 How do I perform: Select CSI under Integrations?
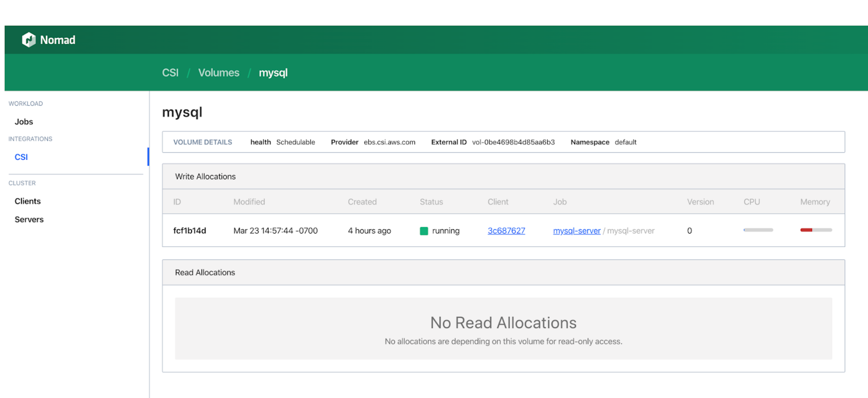pyautogui.click(x=21, y=157)
